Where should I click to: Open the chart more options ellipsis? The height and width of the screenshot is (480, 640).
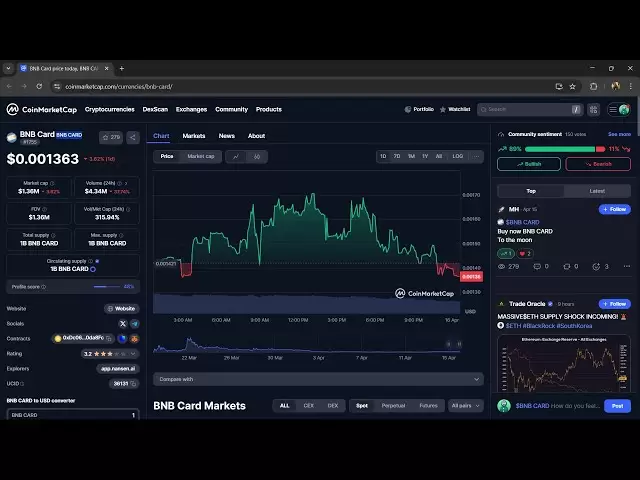[x=476, y=156]
